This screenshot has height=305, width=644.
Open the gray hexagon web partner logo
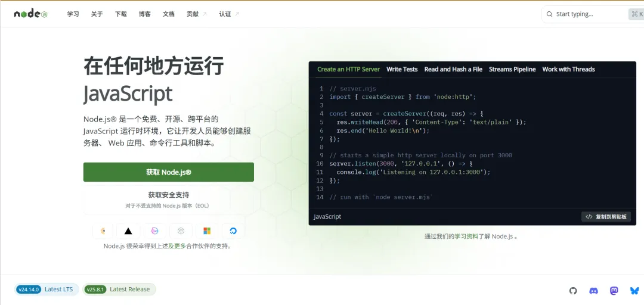click(181, 231)
